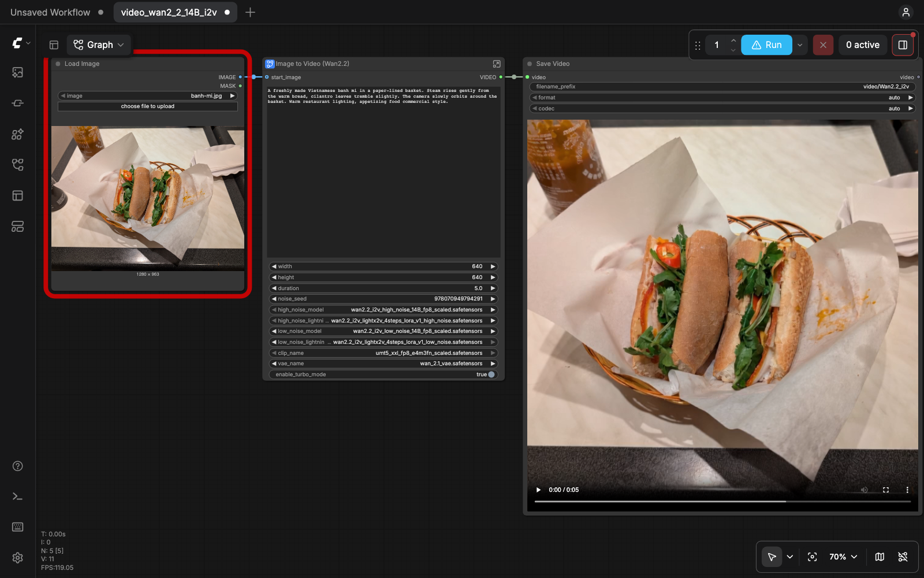Open the settings gear icon
This screenshot has width=924, height=578.
coord(18,558)
